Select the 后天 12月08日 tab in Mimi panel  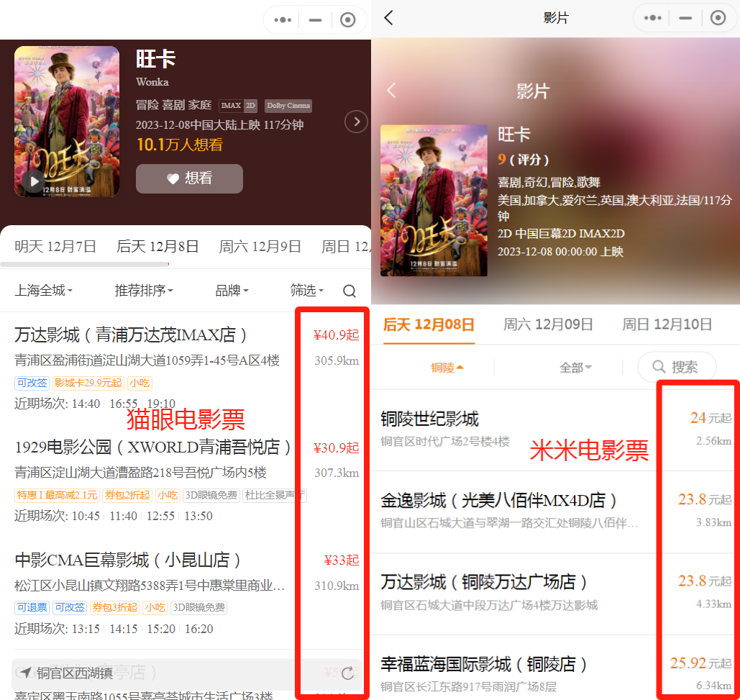tap(429, 324)
